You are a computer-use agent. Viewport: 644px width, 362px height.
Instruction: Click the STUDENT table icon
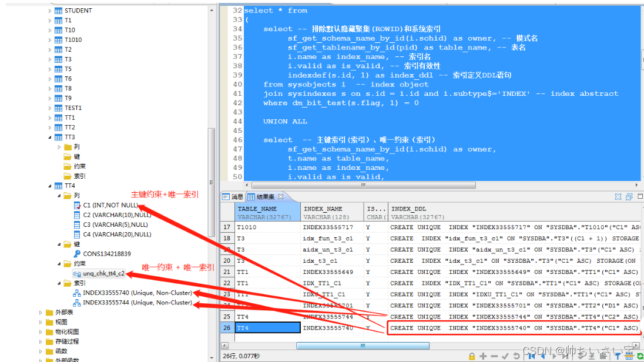point(59,11)
